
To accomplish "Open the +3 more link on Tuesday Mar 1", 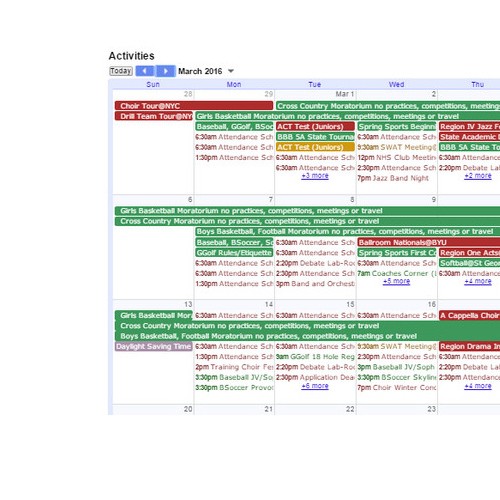I will (315, 176).
